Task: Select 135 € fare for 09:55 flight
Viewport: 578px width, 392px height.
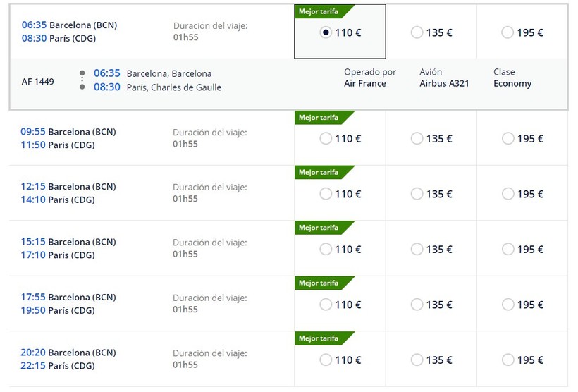Action: (x=417, y=139)
